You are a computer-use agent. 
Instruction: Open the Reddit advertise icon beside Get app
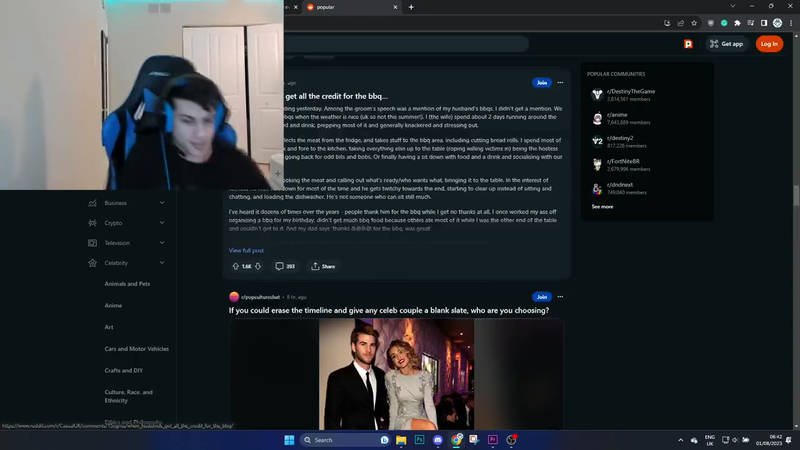pyautogui.click(x=688, y=44)
